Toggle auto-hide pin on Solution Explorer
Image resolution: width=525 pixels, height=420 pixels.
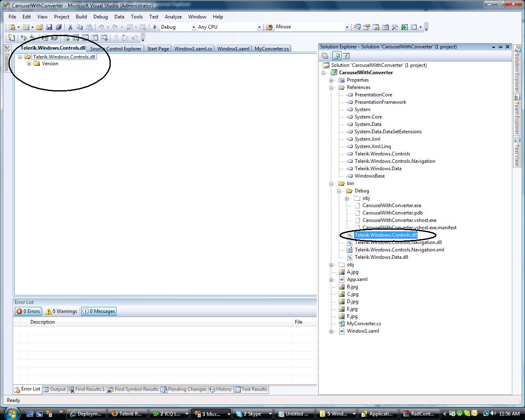pos(500,47)
